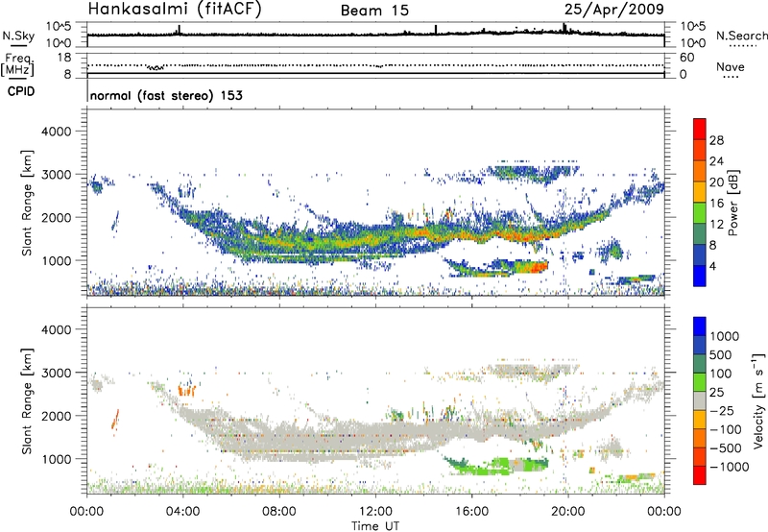Select 4000 km tick in velocity panel
Screen dimensions: 768x532
click(56, 329)
